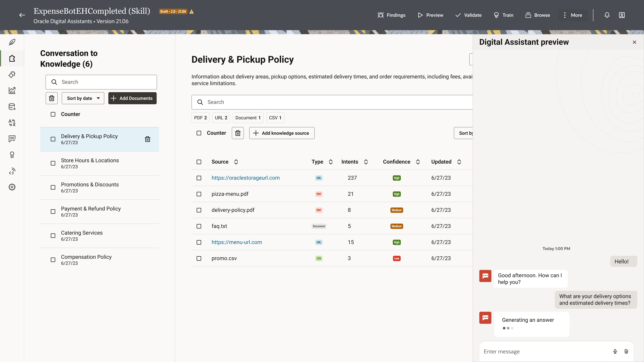Open https://menu-url.com link
The width and height of the screenshot is (644, 362).
click(237, 242)
